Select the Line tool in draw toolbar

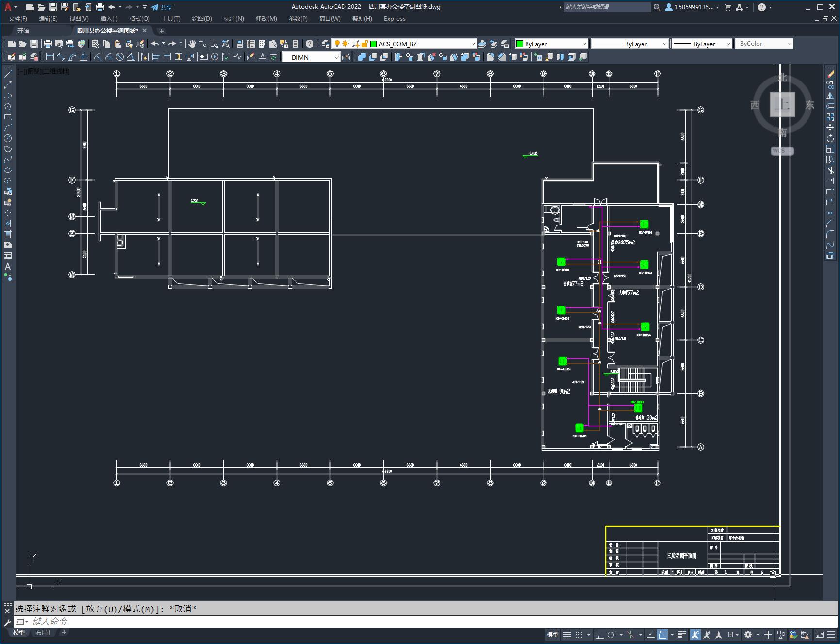point(8,74)
